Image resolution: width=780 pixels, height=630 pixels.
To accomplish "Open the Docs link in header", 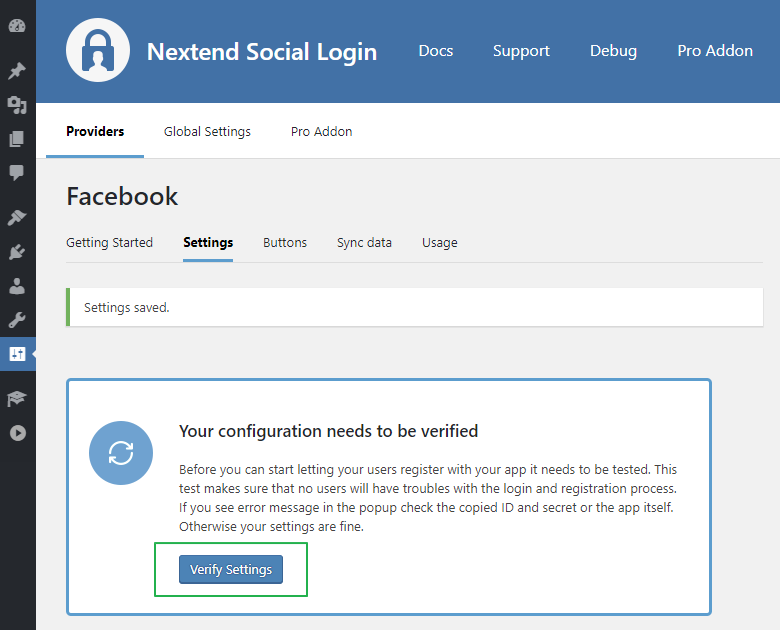I will [x=435, y=51].
